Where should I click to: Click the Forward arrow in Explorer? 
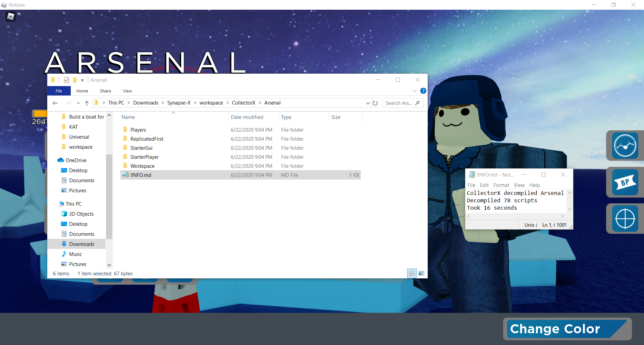pyautogui.click(x=68, y=103)
